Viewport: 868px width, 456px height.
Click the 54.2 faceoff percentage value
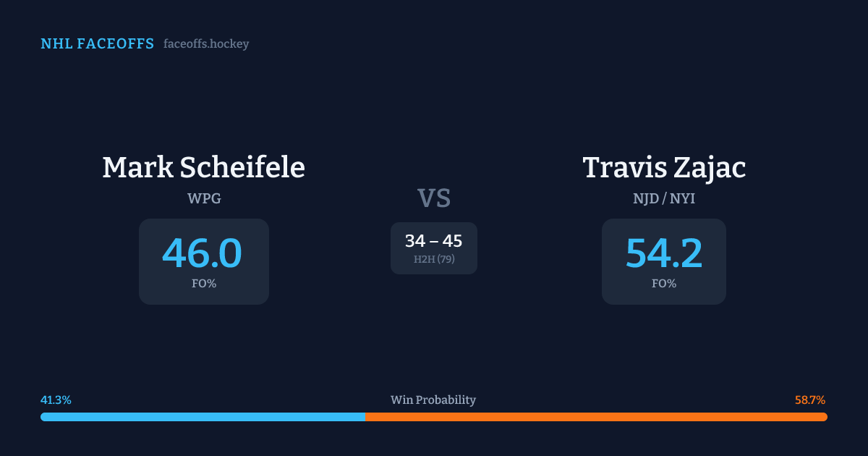664,253
